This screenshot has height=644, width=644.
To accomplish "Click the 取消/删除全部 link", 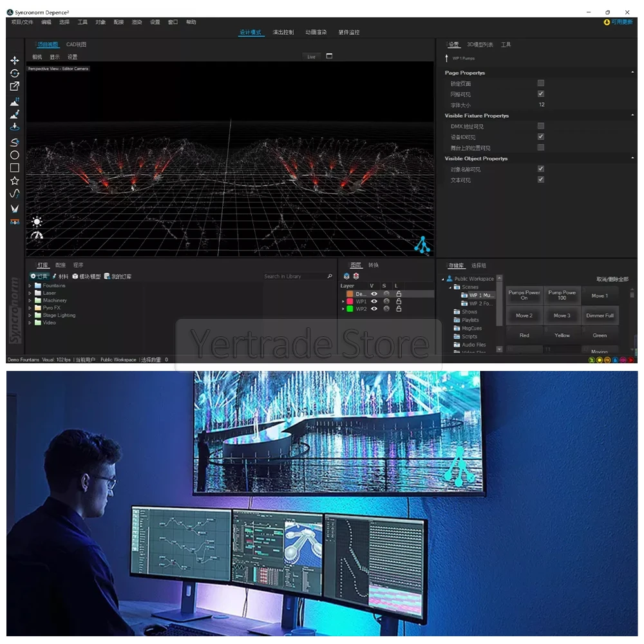I will (x=612, y=279).
